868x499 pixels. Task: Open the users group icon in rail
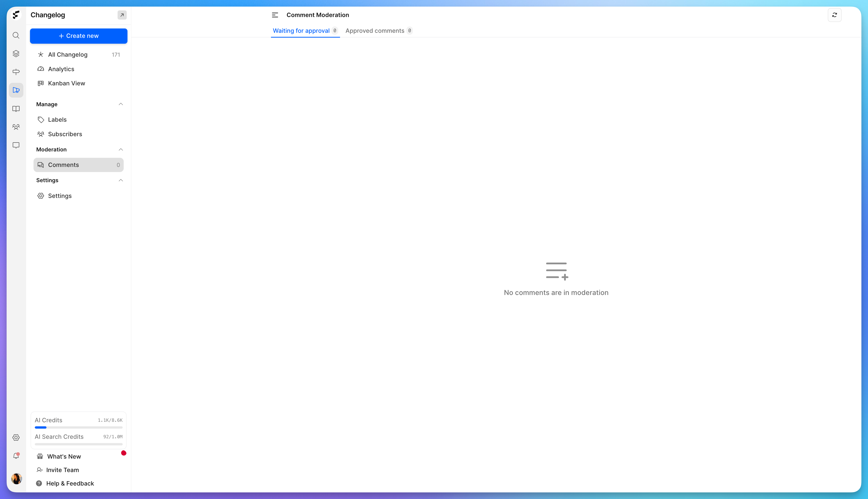[16, 127]
